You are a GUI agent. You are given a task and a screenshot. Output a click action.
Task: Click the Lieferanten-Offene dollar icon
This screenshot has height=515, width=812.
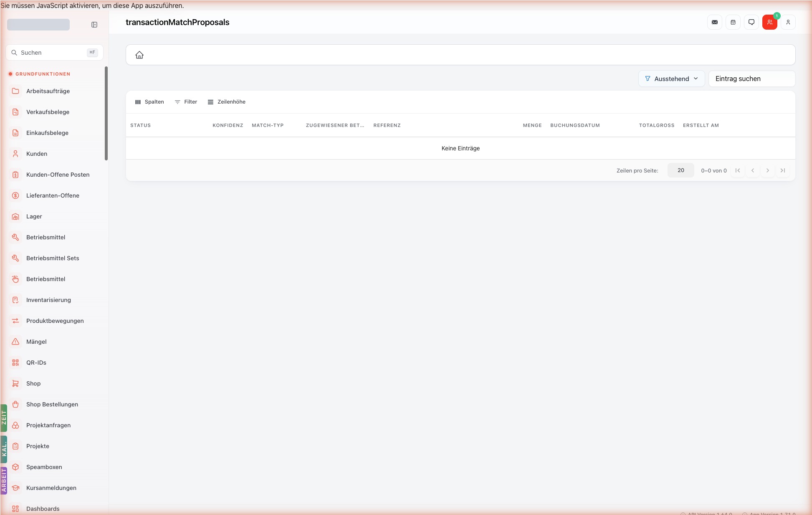15,195
